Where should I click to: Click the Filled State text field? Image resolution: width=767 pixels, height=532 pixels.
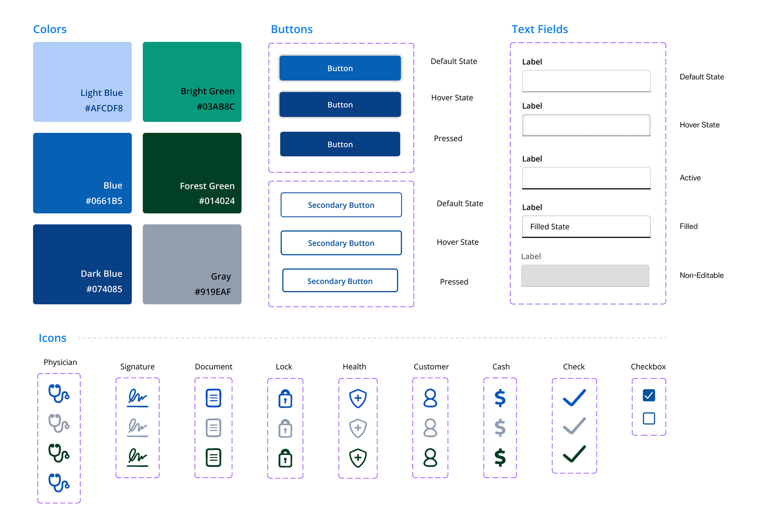(586, 226)
